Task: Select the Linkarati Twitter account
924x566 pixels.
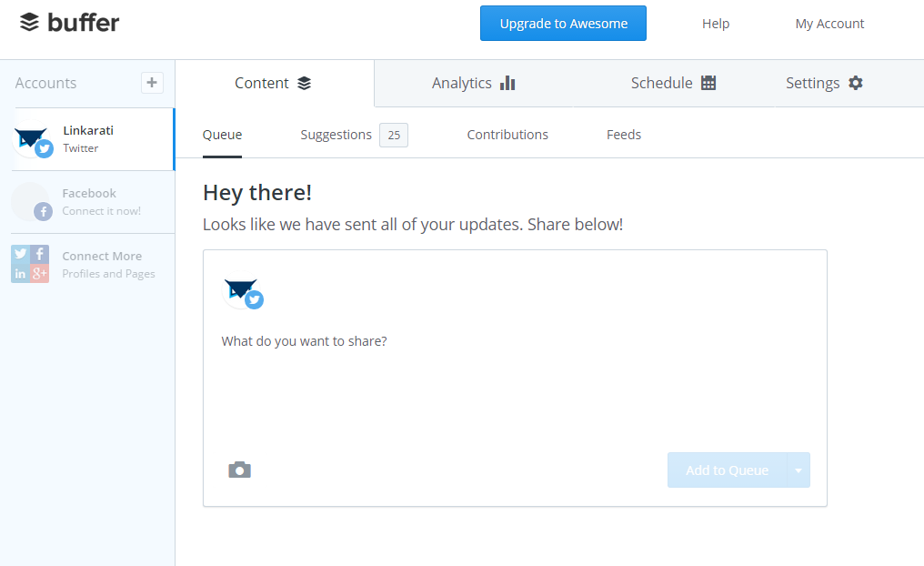Action: (93, 139)
